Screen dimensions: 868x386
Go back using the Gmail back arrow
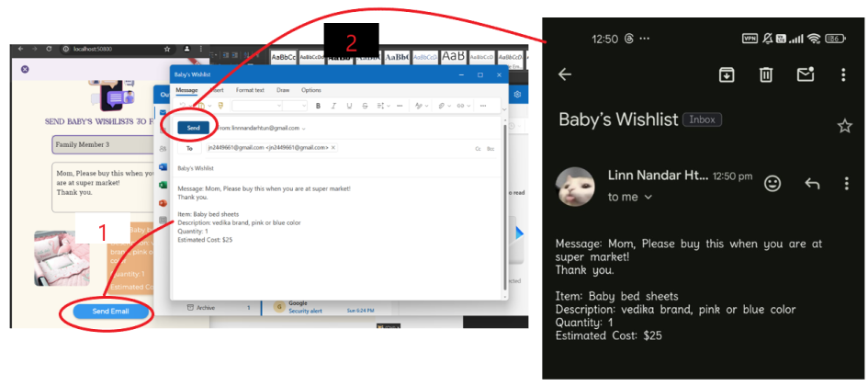565,75
